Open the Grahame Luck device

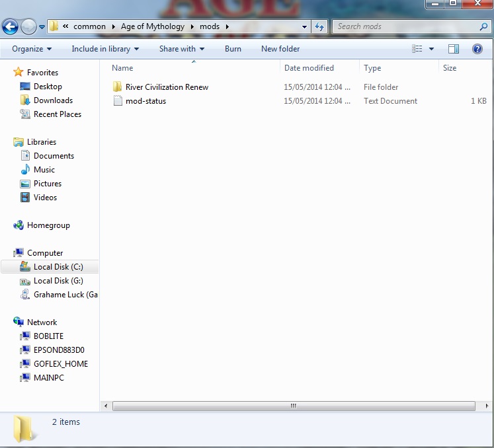tap(65, 295)
